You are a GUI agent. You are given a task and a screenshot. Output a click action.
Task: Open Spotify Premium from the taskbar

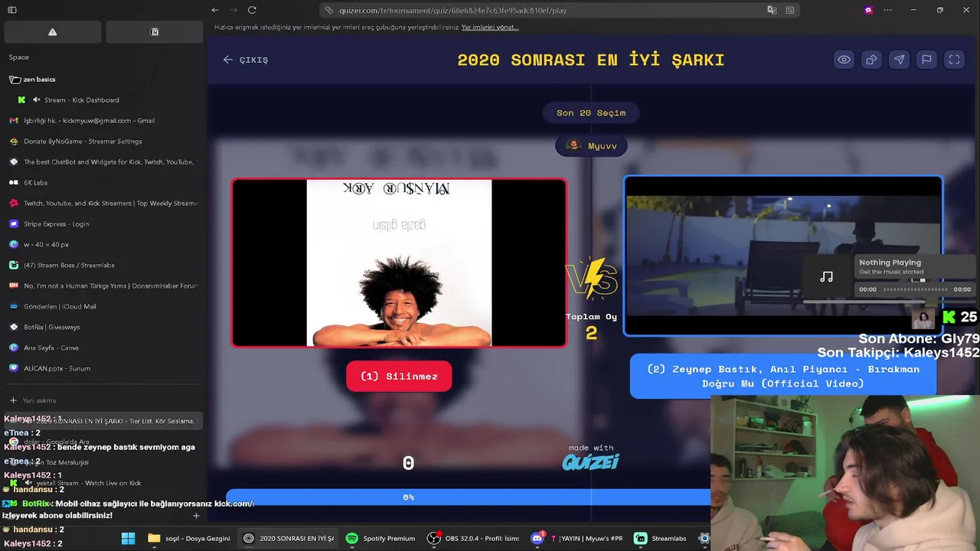click(x=381, y=539)
